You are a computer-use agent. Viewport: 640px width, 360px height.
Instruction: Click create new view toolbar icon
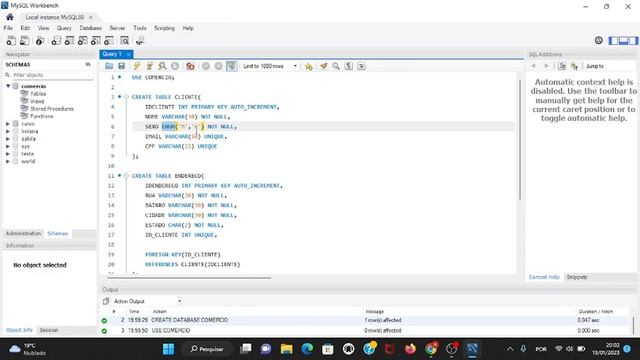coord(82,40)
